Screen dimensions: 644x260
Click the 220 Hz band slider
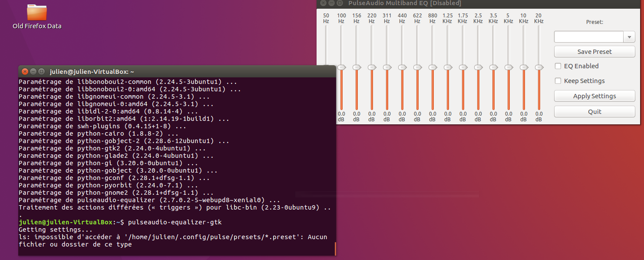(x=372, y=67)
